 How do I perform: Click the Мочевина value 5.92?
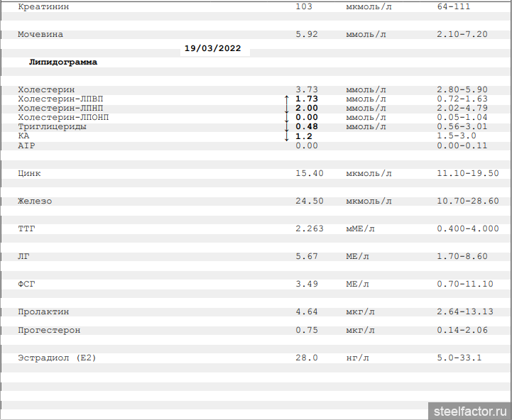coord(306,34)
